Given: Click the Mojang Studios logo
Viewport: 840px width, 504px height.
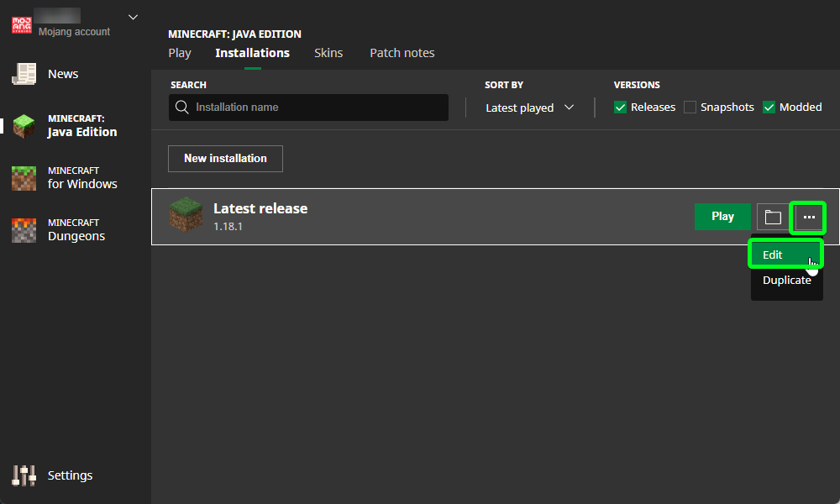Looking at the screenshot, I should [x=22, y=24].
